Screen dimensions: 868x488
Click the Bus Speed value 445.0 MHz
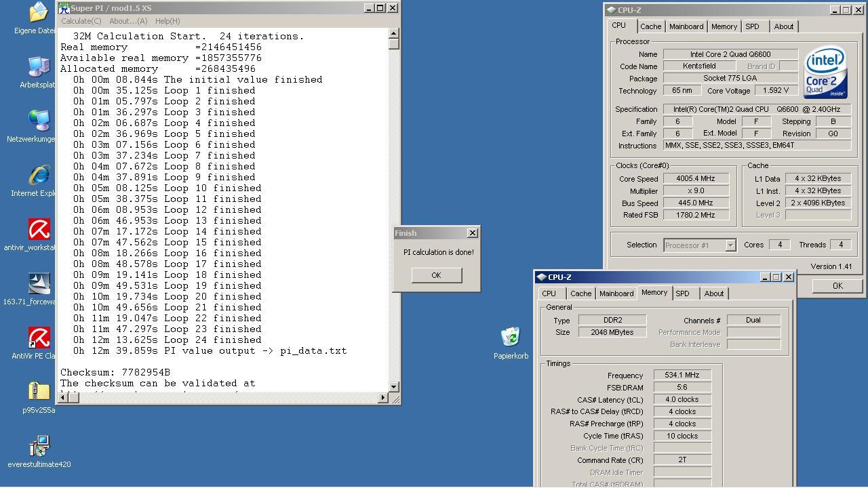click(695, 203)
